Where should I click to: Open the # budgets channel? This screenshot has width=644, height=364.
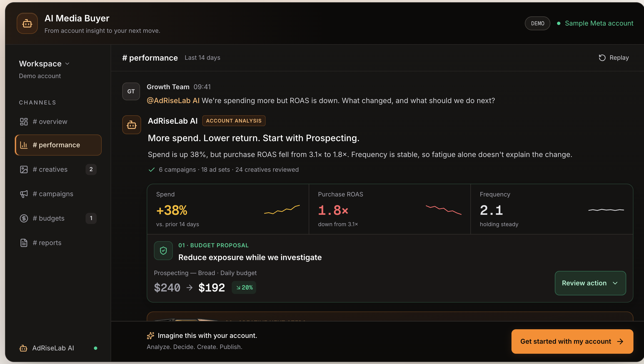[x=58, y=218]
